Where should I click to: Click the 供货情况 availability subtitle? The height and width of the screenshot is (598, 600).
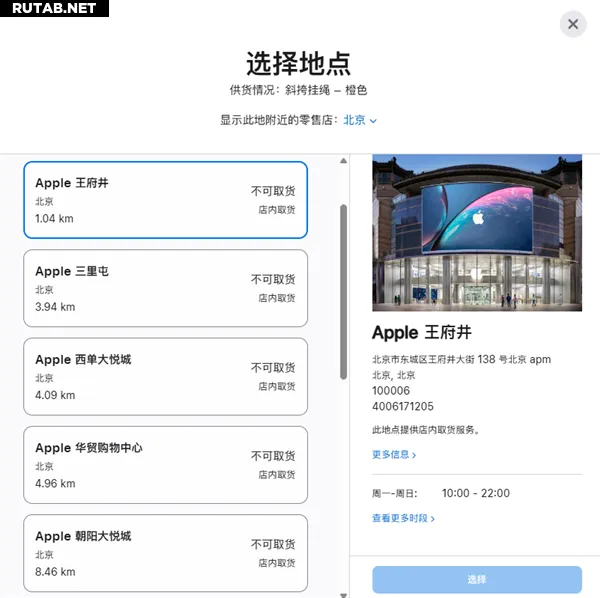coord(298,90)
